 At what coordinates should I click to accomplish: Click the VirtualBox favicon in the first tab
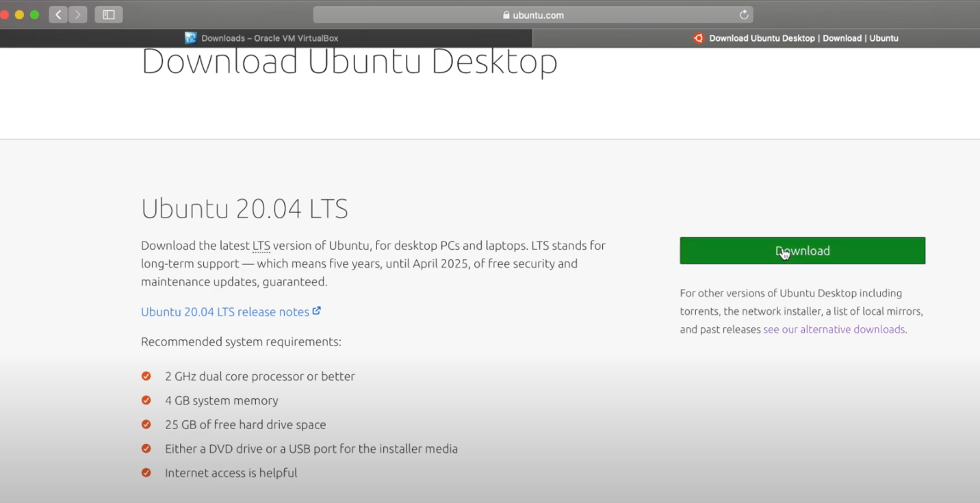pyautogui.click(x=191, y=38)
